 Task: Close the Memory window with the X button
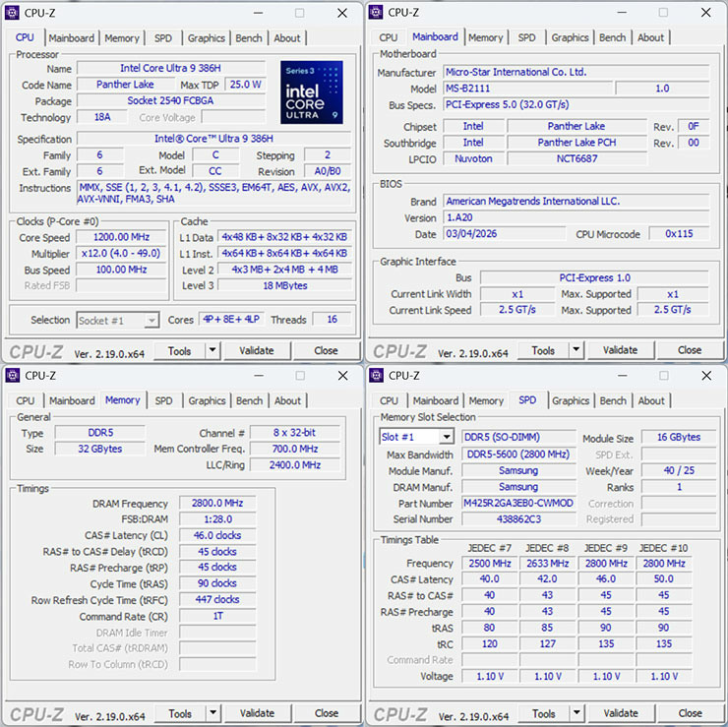pos(342,376)
